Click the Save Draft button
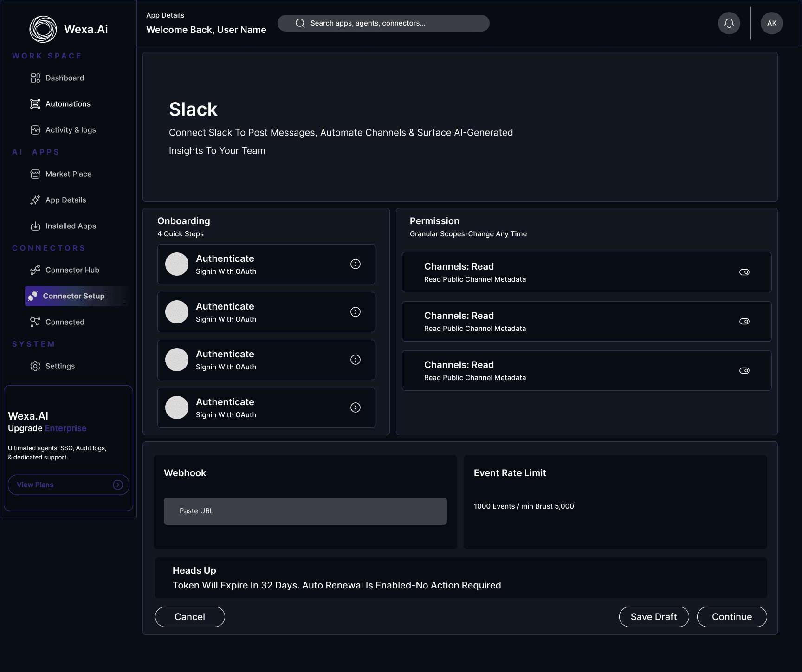 tap(654, 617)
